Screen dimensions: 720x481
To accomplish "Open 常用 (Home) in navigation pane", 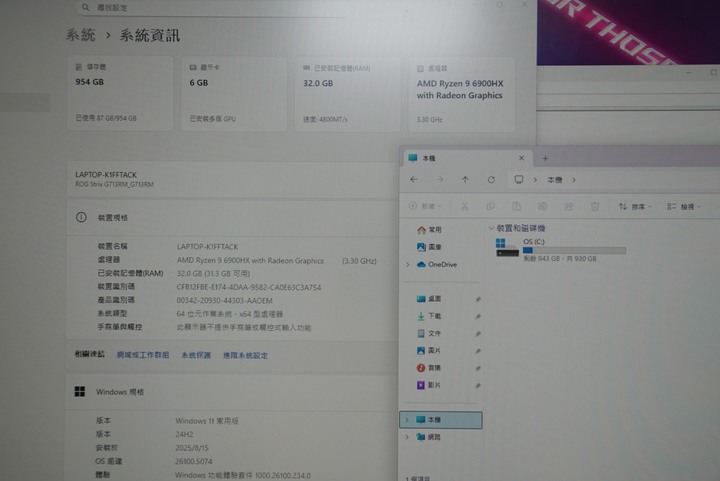I will [x=429, y=229].
